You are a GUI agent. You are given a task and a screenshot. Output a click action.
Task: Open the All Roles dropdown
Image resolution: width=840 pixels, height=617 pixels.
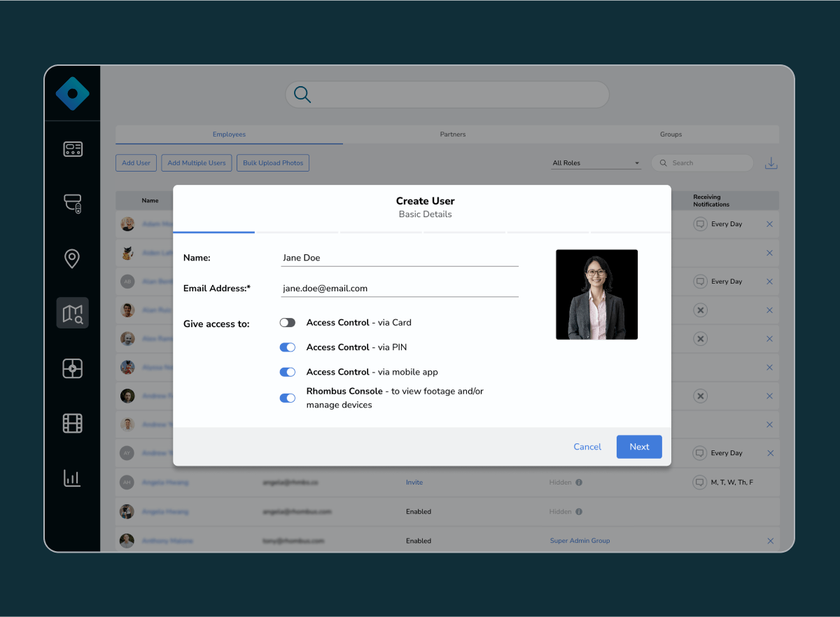pyautogui.click(x=596, y=162)
